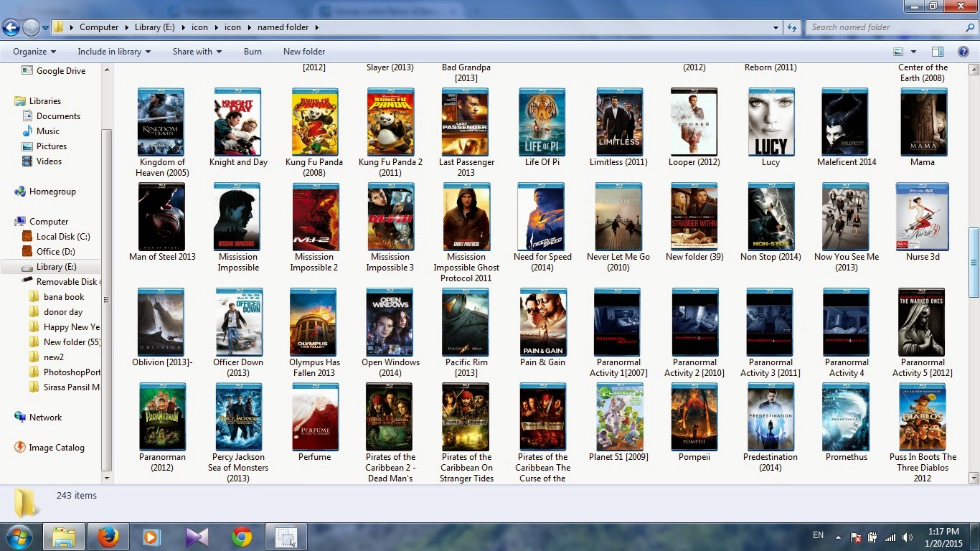Open Local Disk (C:) in sidebar
Screen dimensions: 980x551
63,237
